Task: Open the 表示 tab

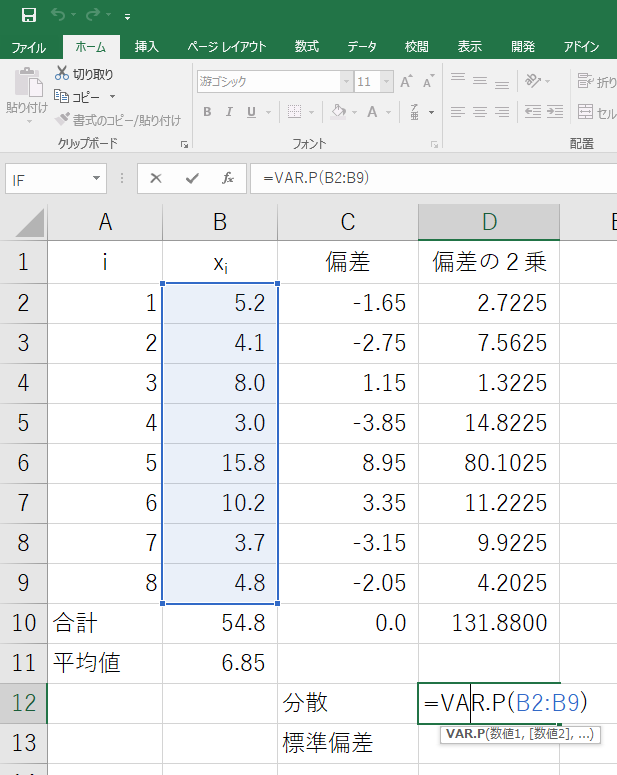Action: (470, 46)
